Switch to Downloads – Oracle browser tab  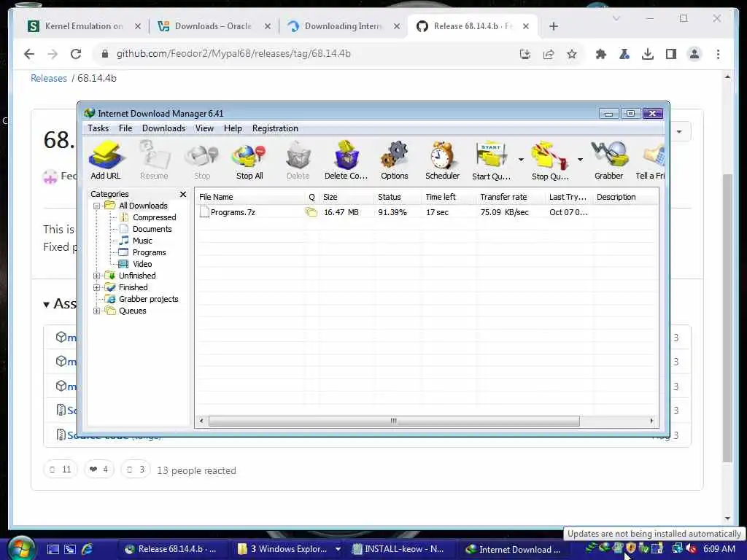point(213,26)
